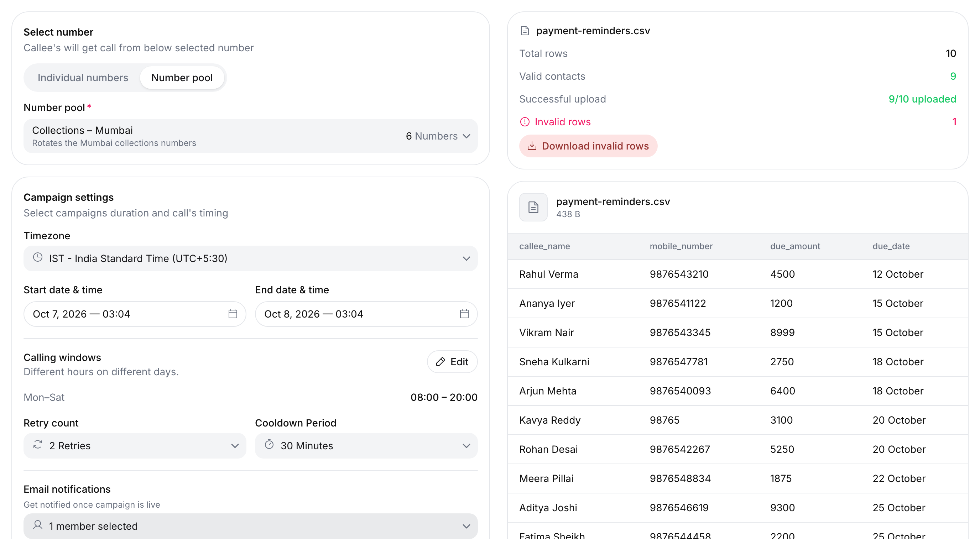Open the Collections – Mumbai number pool dropdown
Image resolution: width=980 pixels, height=539 pixels.
pyautogui.click(x=250, y=136)
